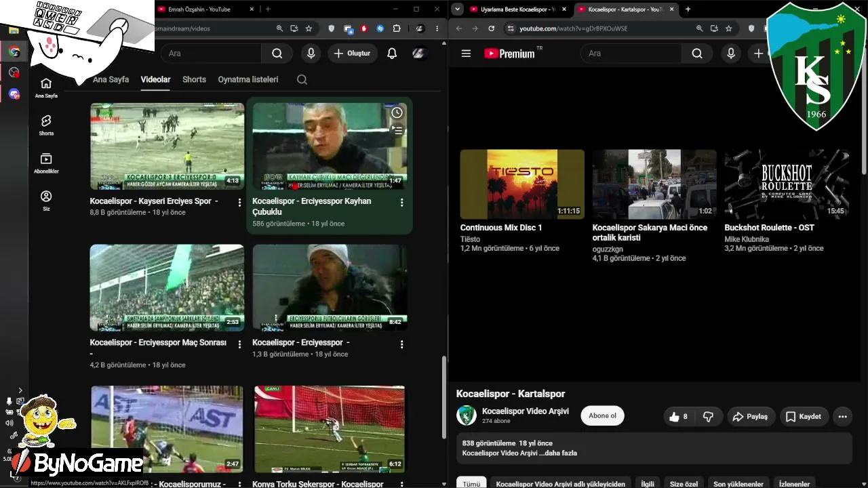The height and width of the screenshot is (488, 868).
Task: Open the Discord icon in the taskbar
Action: pyautogui.click(x=14, y=94)
